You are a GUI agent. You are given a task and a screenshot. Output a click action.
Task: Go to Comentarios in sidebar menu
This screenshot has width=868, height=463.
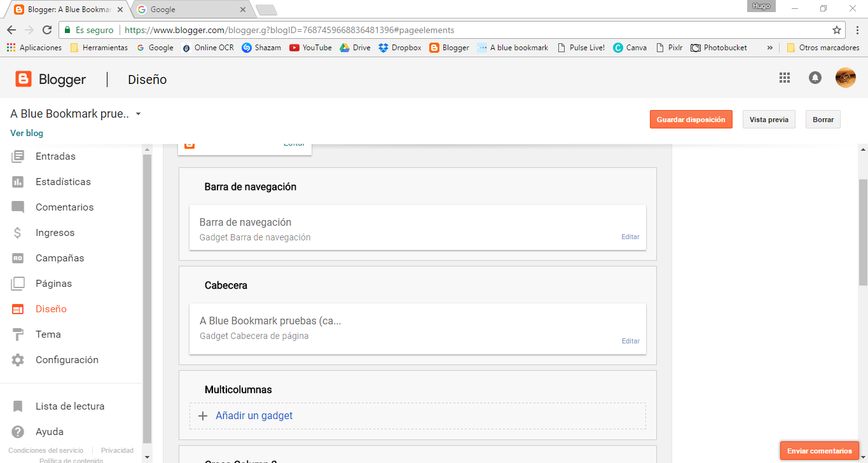pyautogui.click(x=64, y=207)
